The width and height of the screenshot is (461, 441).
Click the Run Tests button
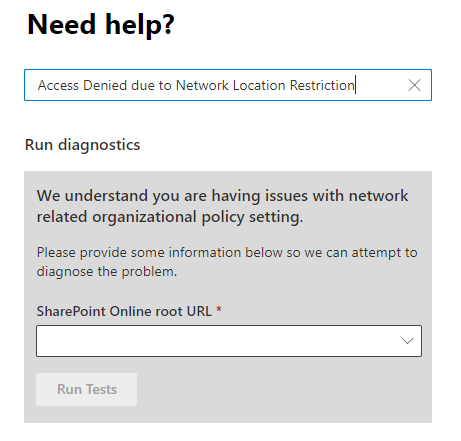coord(86,389)
